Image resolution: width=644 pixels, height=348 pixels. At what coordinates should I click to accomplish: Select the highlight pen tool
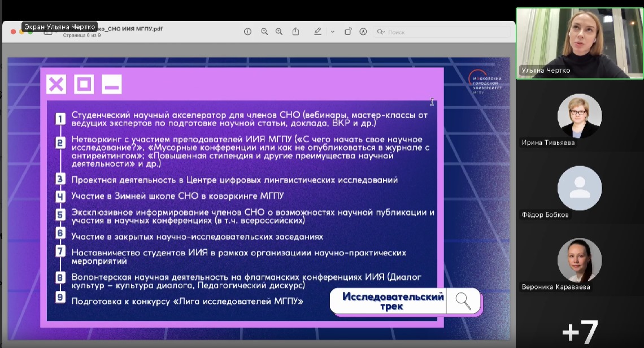317,32
